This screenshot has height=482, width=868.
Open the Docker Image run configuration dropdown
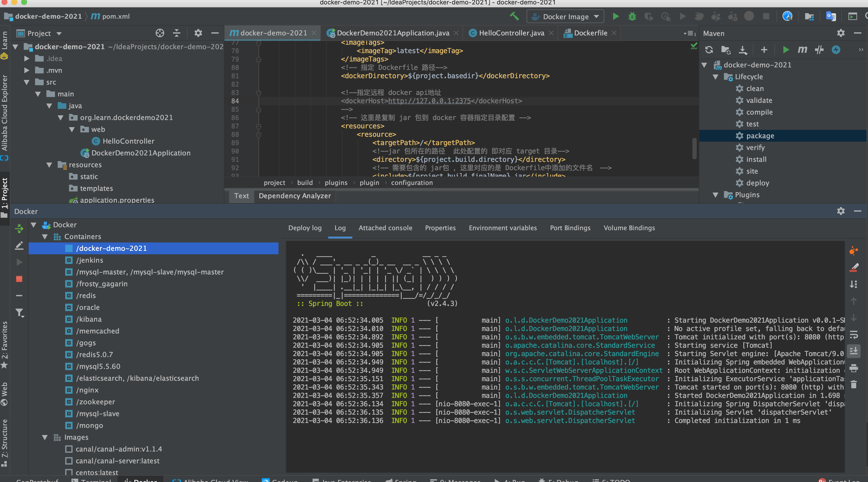(566, 16)
